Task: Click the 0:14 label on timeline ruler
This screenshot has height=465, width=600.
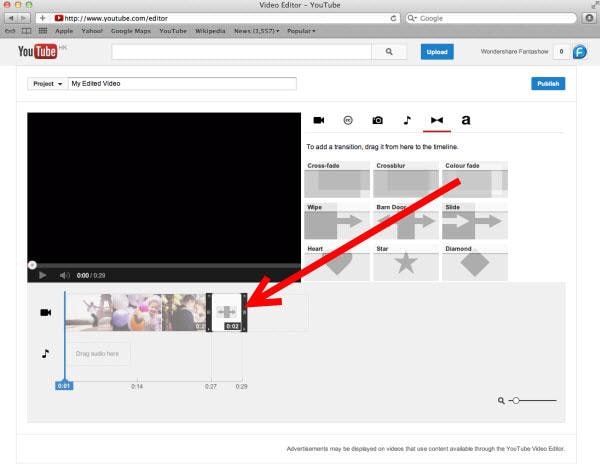Action: click(x=137, y=387)
